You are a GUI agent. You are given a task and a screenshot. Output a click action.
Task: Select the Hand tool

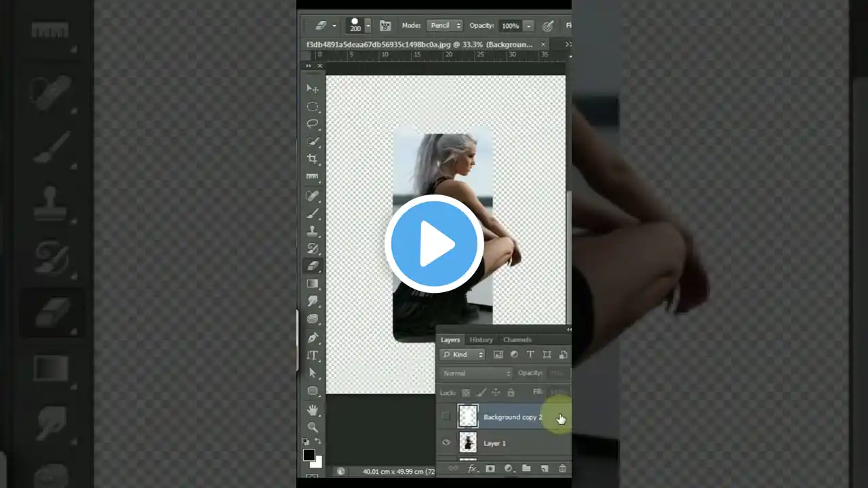click(x=312, y=409)
